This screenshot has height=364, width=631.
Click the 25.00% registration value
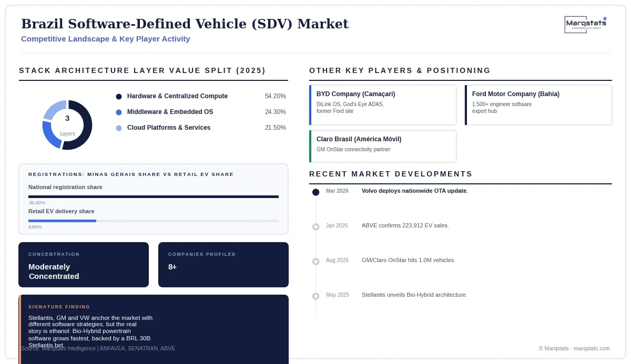coord(37,203)
